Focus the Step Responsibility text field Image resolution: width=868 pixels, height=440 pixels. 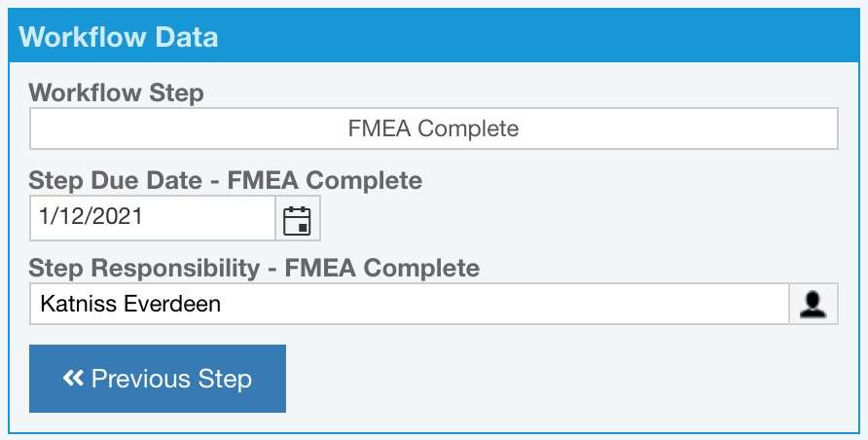click(x=409, y=304)
